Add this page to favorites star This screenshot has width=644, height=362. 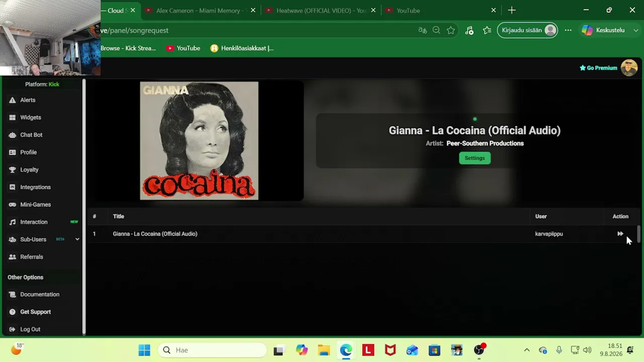pos(451,31)
